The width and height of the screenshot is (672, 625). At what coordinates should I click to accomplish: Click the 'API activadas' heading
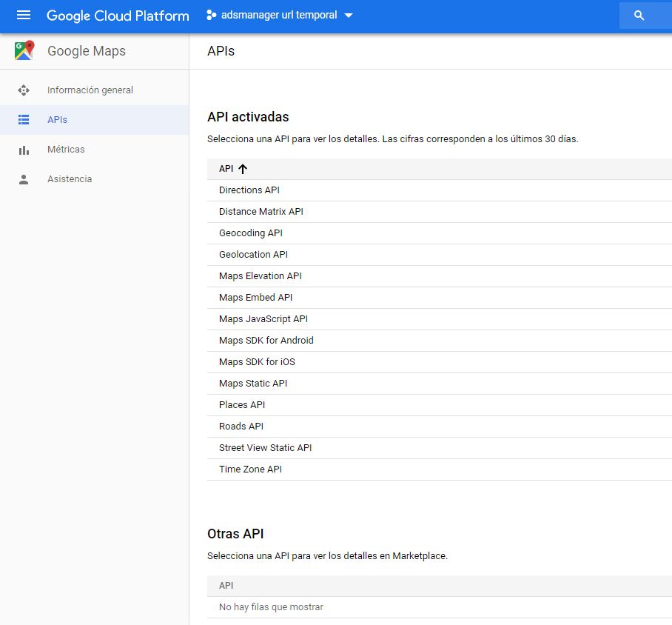(x=248, y=117)
